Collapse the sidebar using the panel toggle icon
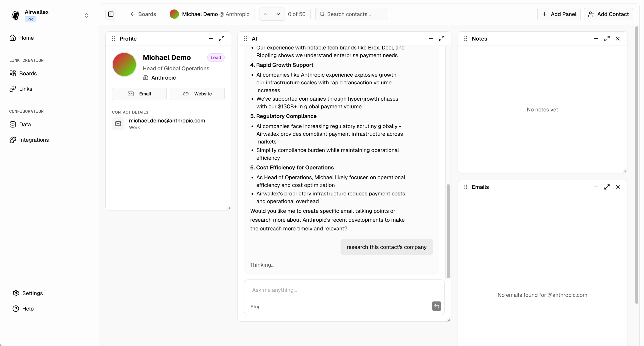 coord(111,14)
